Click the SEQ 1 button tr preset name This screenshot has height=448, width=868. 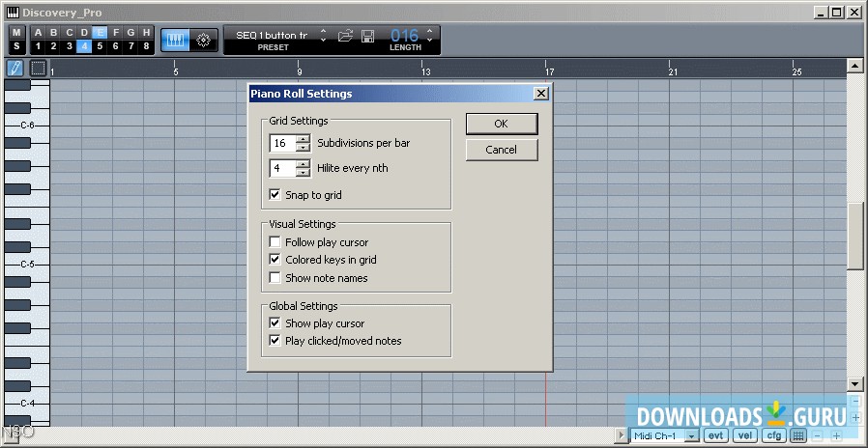272,36
